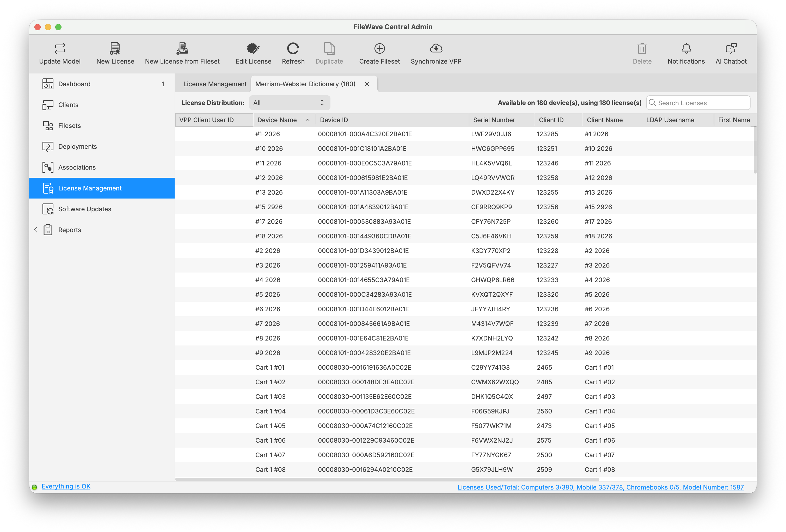Select Client ID 123259 cell
The width and height of the screenshot is (786, 532).
tap(547, 236)
